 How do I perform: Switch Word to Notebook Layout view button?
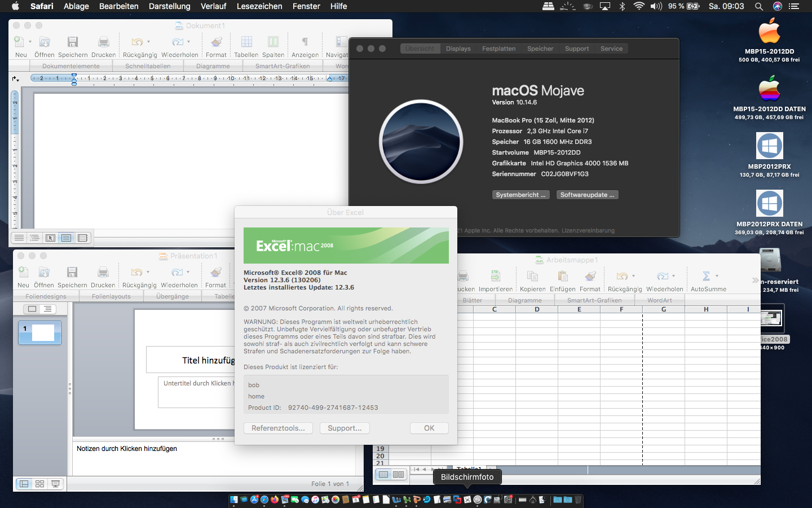coord(82,238)
